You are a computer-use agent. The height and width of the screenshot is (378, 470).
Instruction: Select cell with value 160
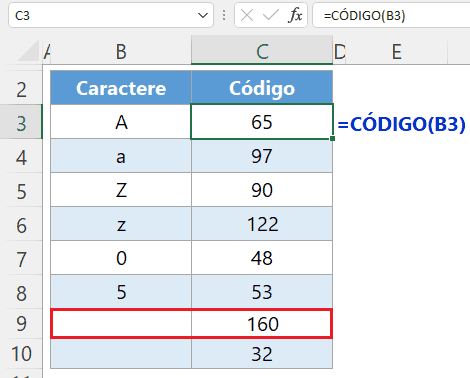point(262,324)
